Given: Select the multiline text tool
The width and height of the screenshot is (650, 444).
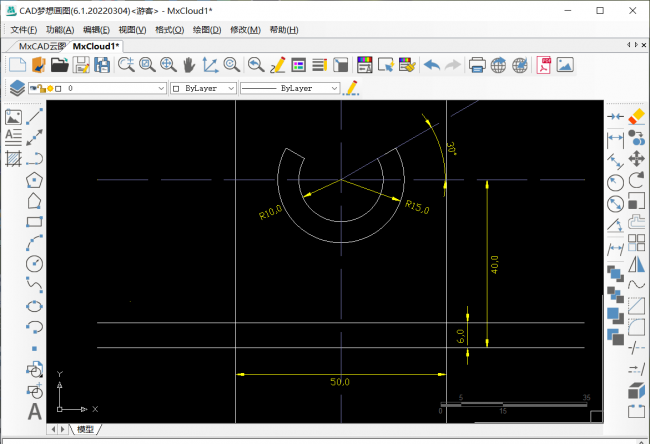Looking at the screenshot, I should click(13, 137).
